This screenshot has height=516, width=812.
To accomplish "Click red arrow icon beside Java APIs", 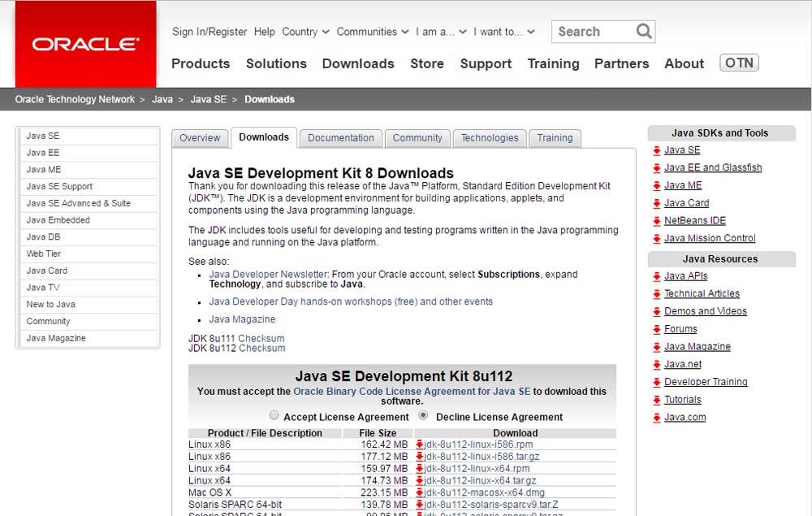I will [x=656, y=276].
